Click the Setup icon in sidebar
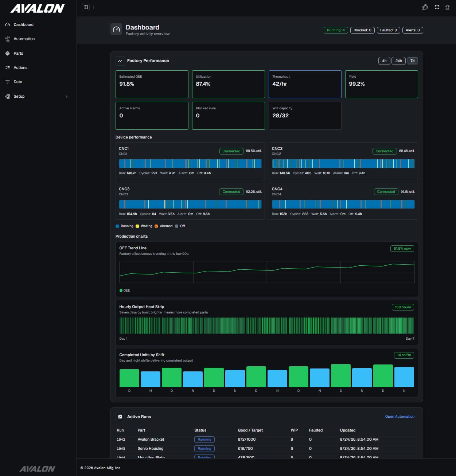The width and height of the screenshot is (456, 476). click(x=8, y=97)
